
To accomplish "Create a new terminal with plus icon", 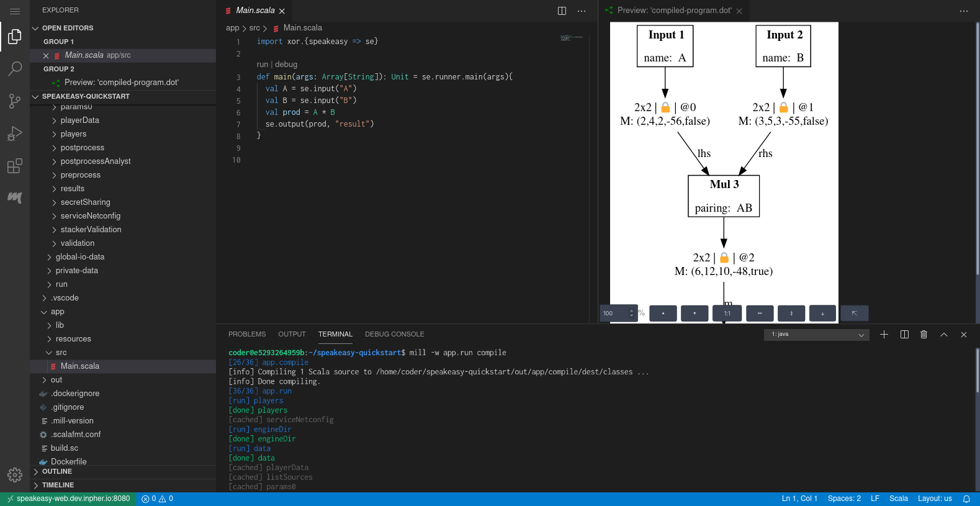I will 884,335.
